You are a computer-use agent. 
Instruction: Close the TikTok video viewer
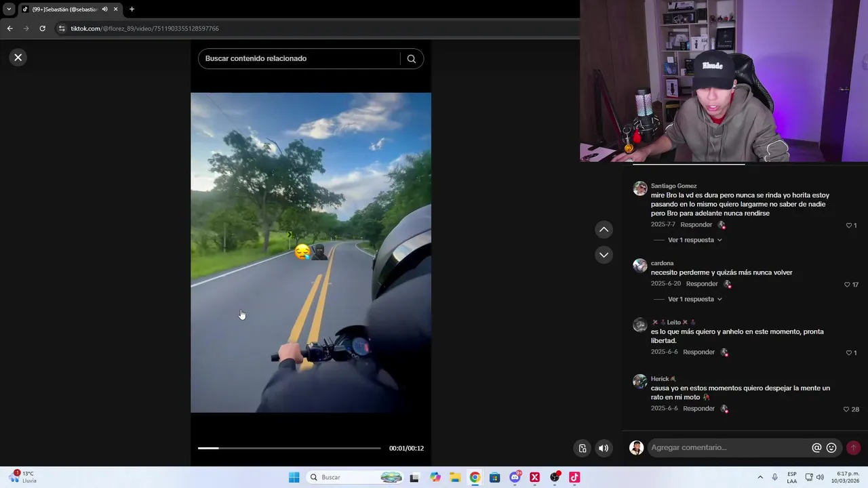18,58
